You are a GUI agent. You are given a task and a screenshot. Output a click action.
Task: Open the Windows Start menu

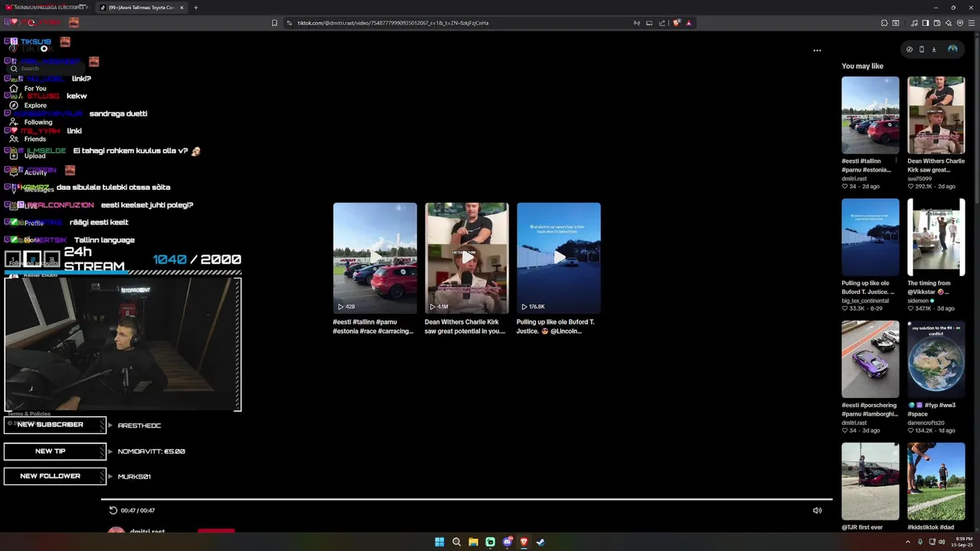tap(439, 542)
